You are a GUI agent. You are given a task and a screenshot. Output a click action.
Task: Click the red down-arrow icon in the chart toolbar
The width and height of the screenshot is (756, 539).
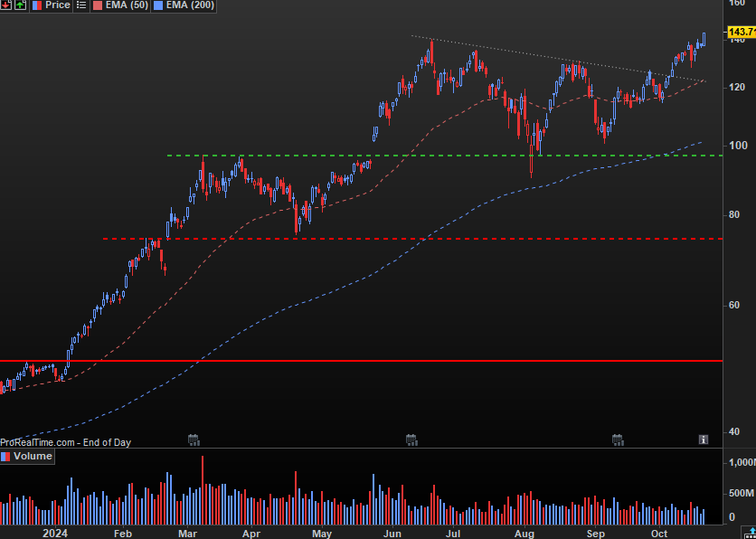(5, 5)
